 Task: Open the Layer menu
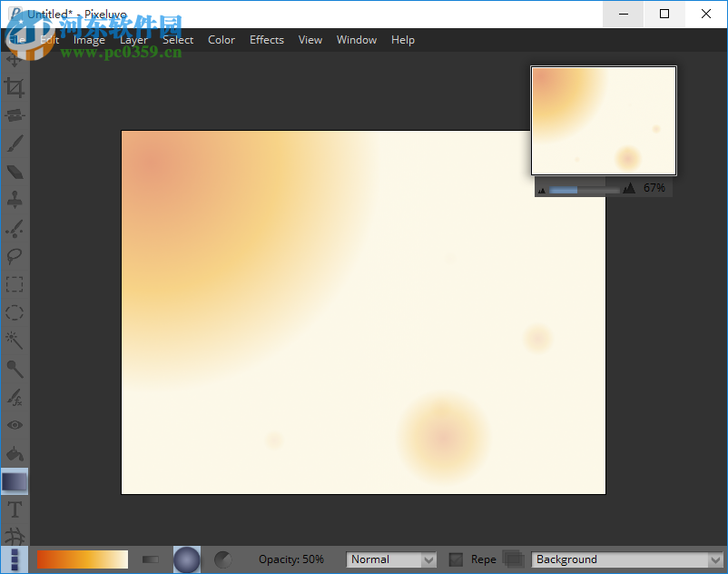pyautogui.click(x=133, y=40)
